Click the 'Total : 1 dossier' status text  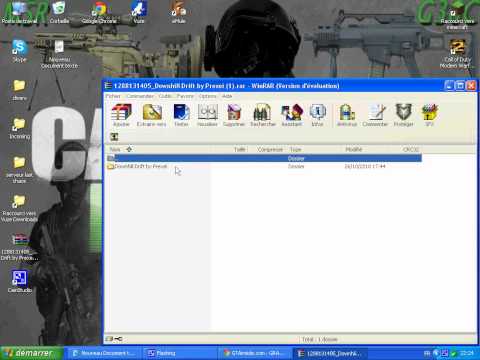click(319, 339)
